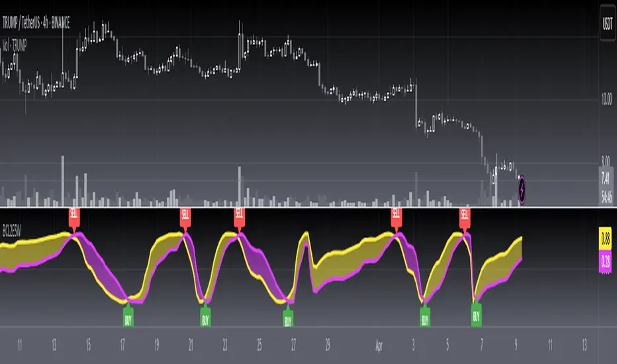Click the BUY marker near March 22
This screenshot has width=617, height=364.
pos(205,315)
